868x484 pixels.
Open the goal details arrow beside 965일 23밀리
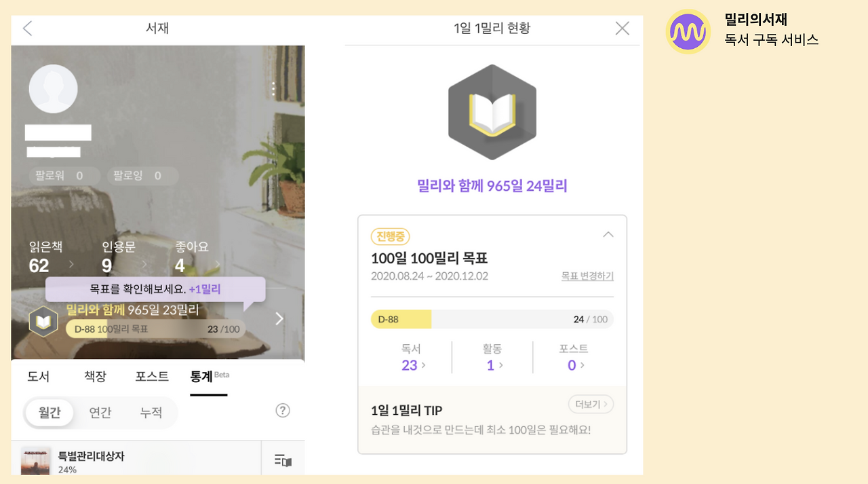(x=279, y=318)
